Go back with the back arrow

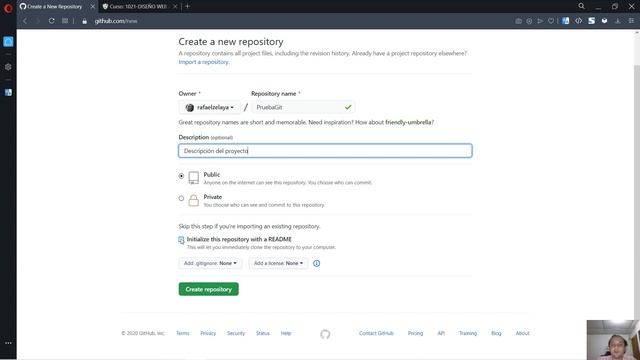(x=25, y=21)
